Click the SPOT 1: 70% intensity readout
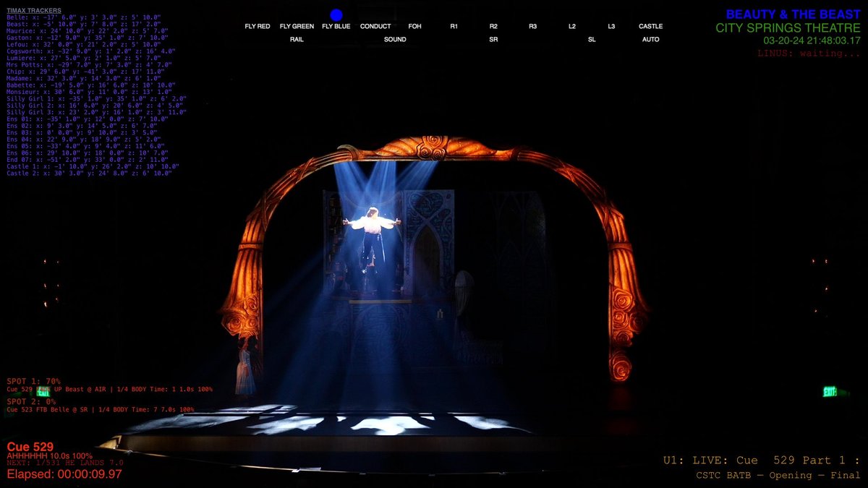Screen dimensions: 868x488 tap(33, 381)
